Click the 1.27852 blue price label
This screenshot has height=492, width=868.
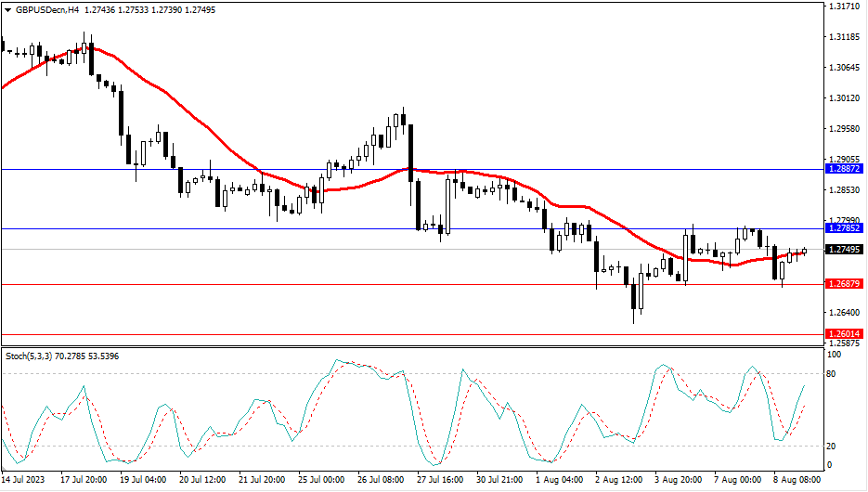[844, 228]
